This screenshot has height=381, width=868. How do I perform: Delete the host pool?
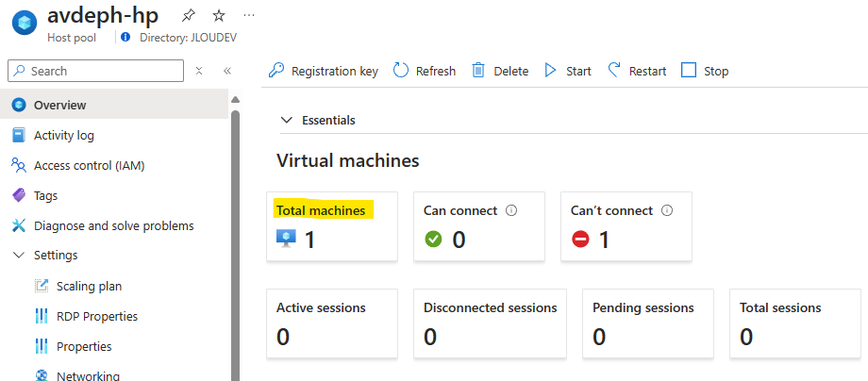[500, 71]
